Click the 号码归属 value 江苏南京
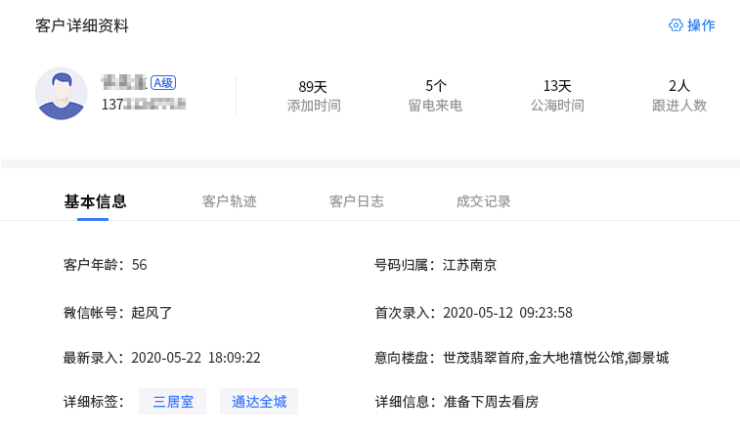 (x=470, y=265)
